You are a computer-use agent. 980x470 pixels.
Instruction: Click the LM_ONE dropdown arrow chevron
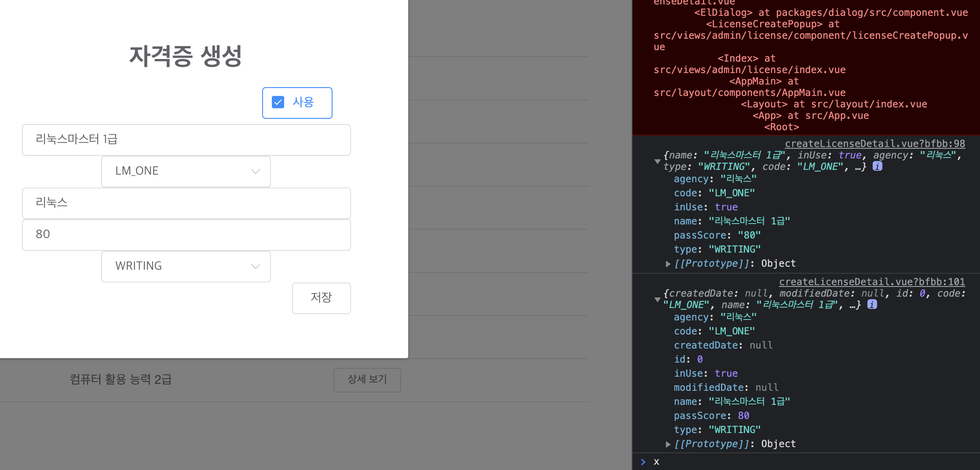coord(255,171)
